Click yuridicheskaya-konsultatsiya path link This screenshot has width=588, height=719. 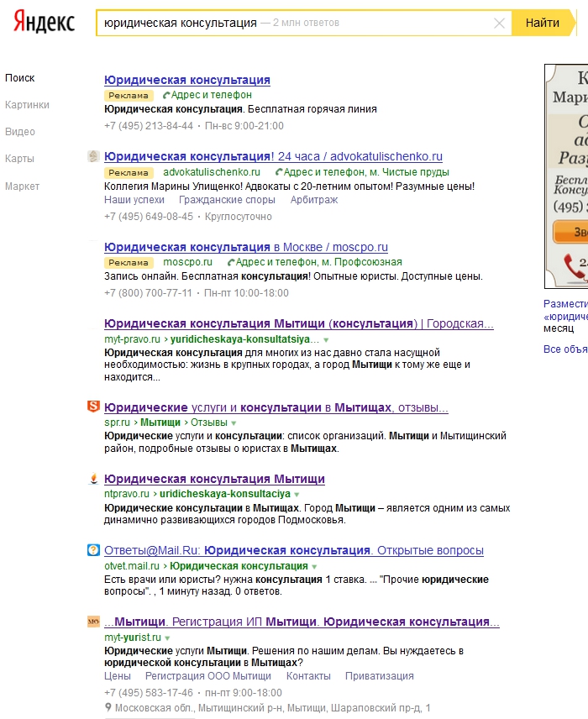244,339
